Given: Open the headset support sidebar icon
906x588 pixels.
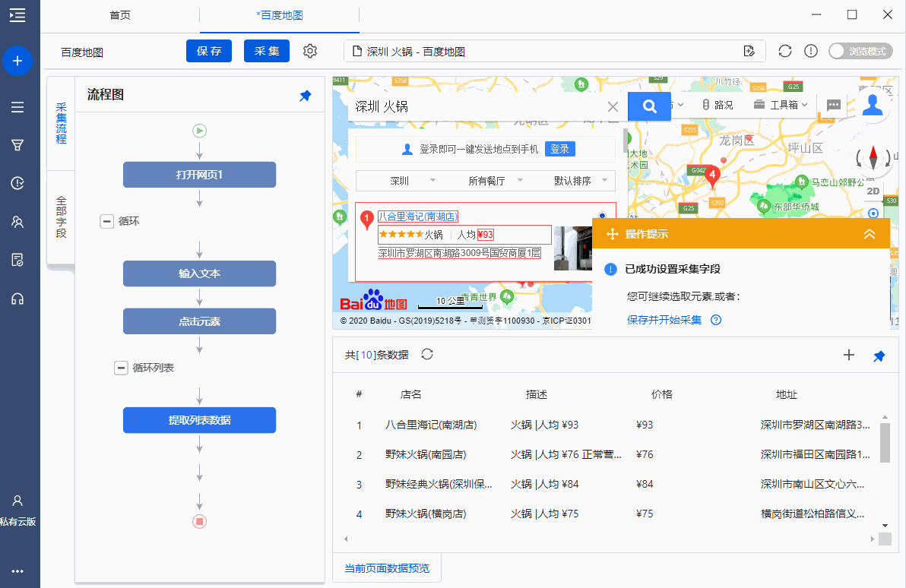Looking at the screenshot, I should pyautogui.click(x=17, y=299).
